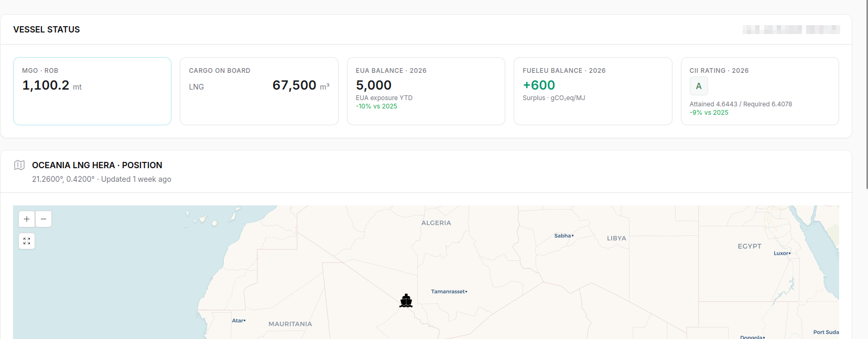Click the +600 FuelEU surplus value
Viewport: 868px width, 339px height.
[x=539, y=85]
